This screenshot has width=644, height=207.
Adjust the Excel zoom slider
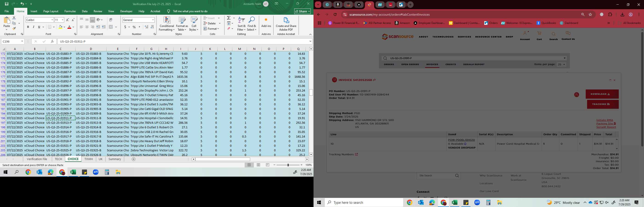(288, 165)
